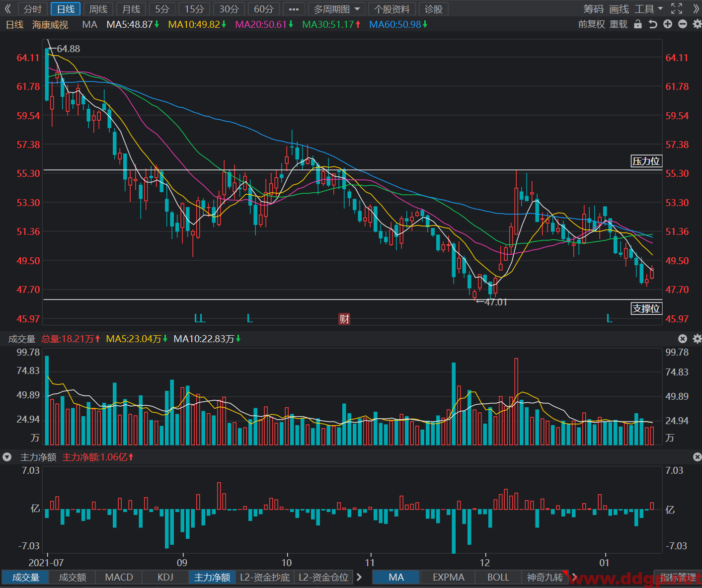Open the 多周期图 dropdown
The height and width of the screenshot is (588, 702).
tap(337, 9)
